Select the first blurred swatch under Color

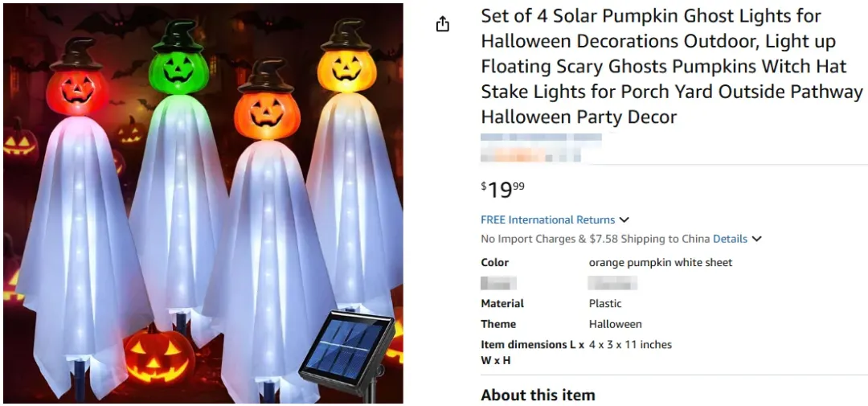[498, 283]
